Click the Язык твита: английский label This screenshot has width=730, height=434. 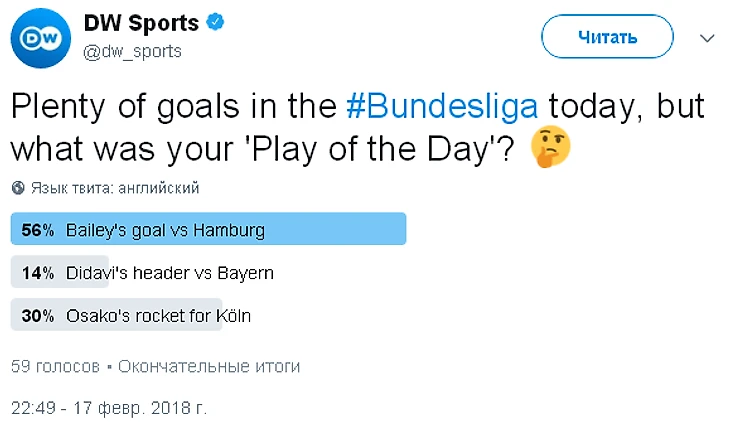115,187
